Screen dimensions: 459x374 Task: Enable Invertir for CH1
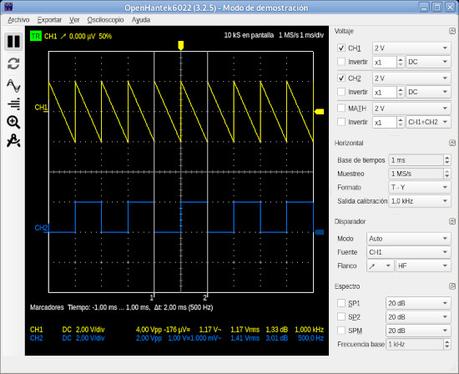341,62
